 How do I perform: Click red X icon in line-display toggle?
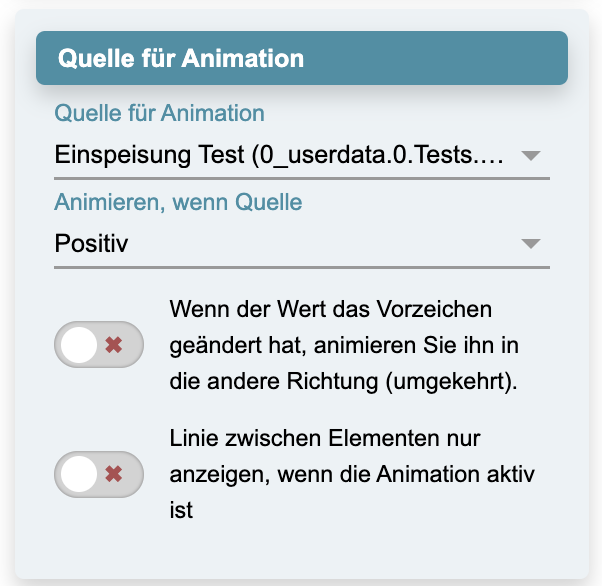[114, 473]
